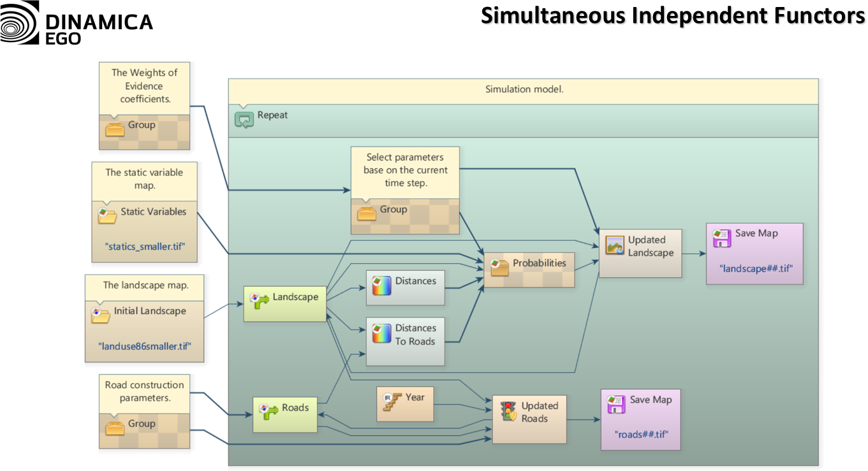Open the Static Variables folder icon
Viewport: 868px width, 471px height.
pos(107,215)
